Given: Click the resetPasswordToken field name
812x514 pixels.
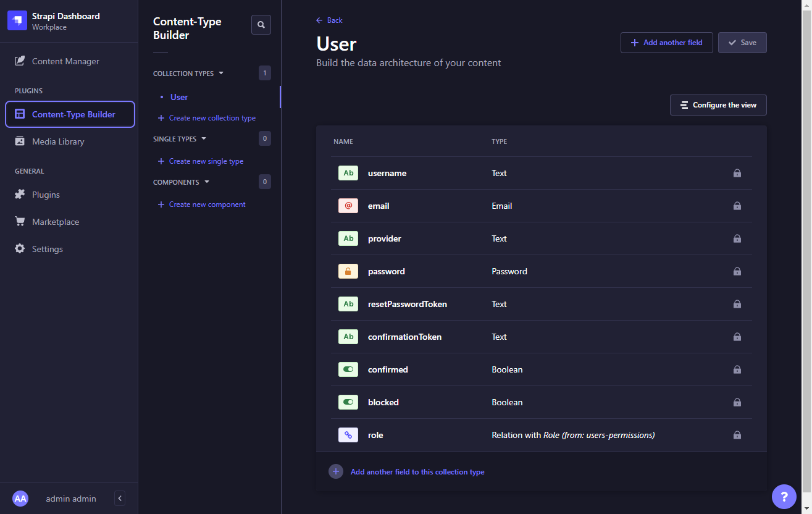Looking at the screenshot, I should pyautogui.click(x=408, y=304).
